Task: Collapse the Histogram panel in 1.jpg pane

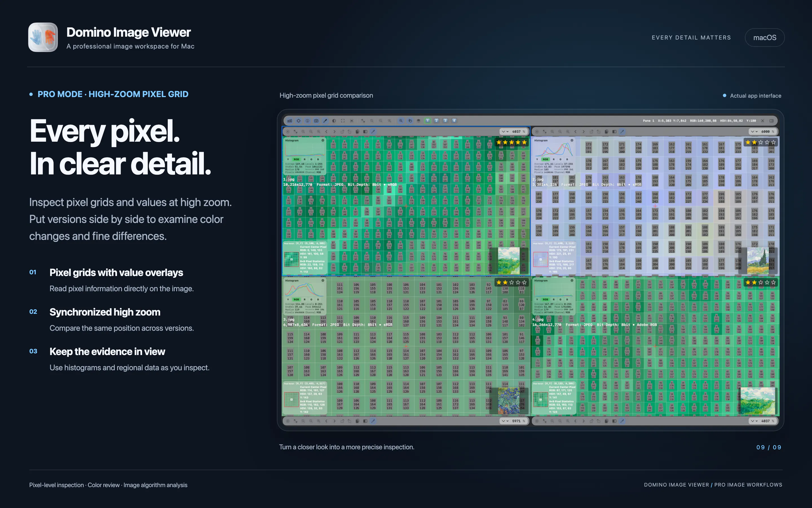Action: (323, 141)
